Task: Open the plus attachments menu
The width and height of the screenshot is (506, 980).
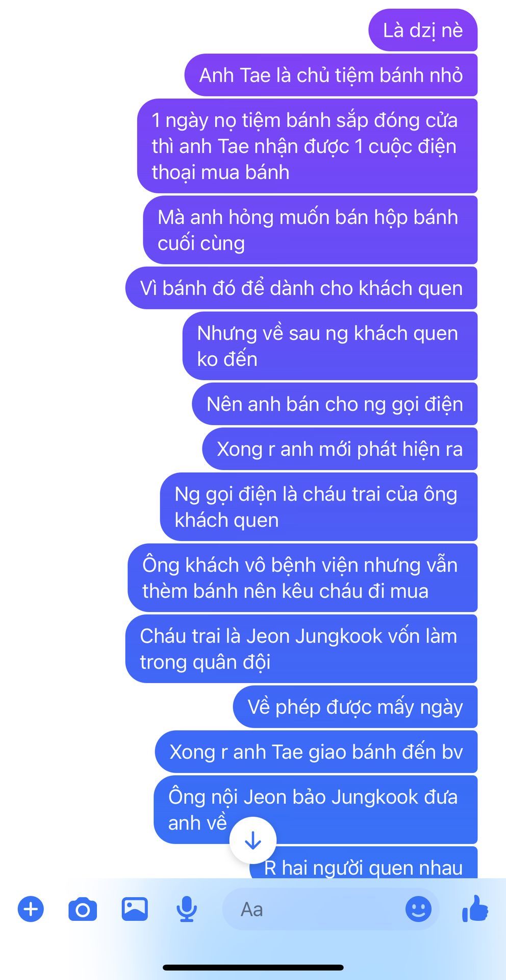Action: point(31,909)
